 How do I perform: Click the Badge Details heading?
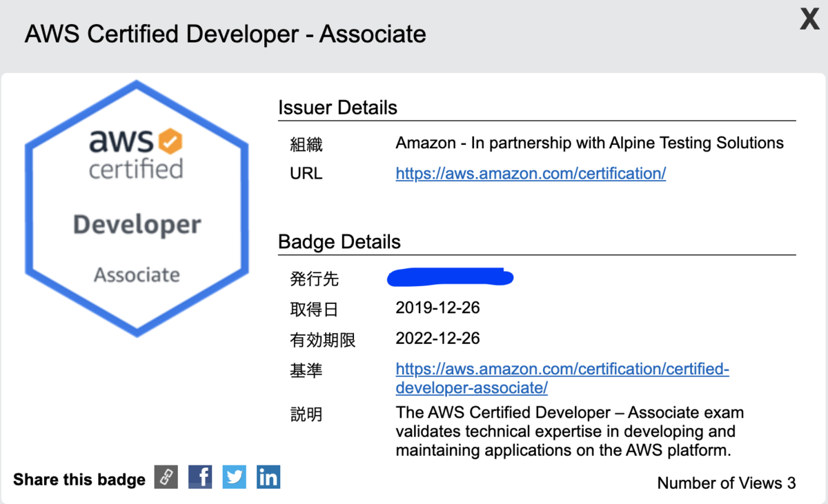click(339, 242)
